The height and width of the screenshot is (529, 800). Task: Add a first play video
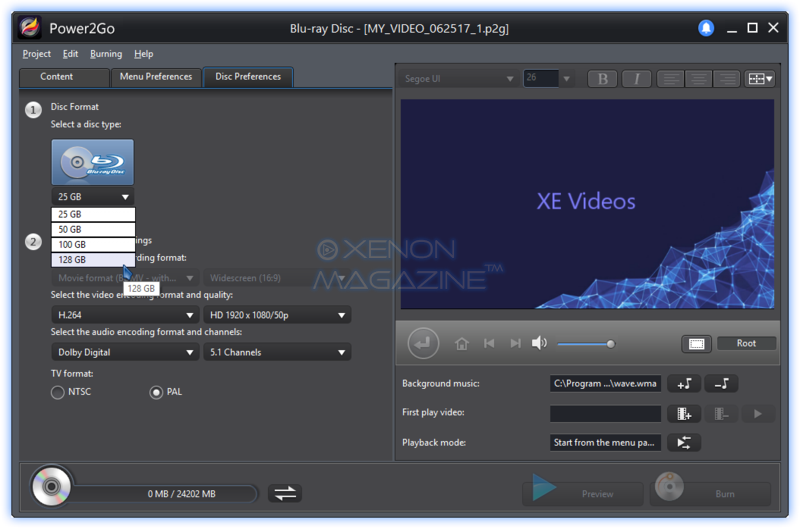[x=684, y=414]
